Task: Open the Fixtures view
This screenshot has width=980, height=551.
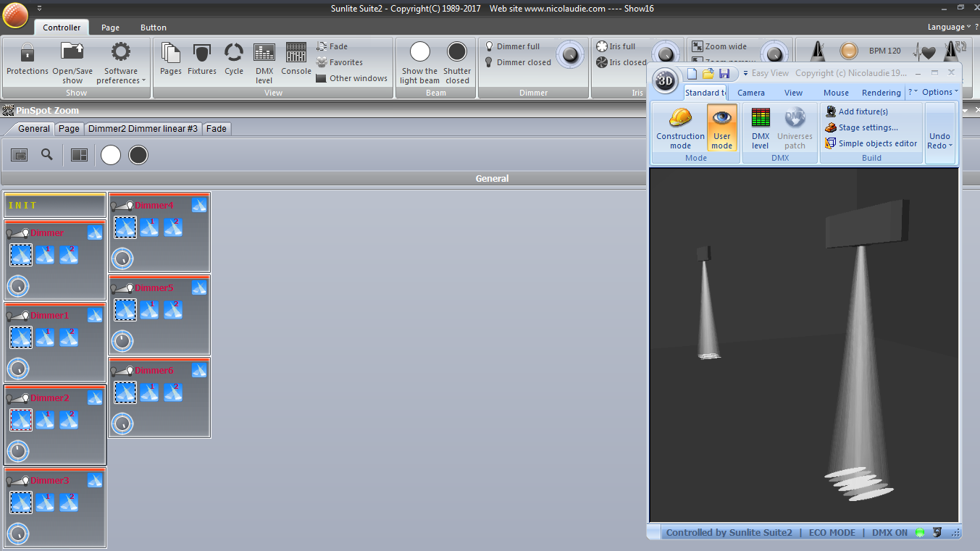Action: click(x=202, y=59)
